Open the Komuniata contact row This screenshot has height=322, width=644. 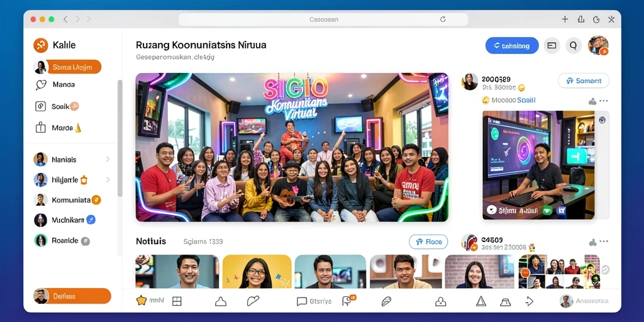click(67, 200)
